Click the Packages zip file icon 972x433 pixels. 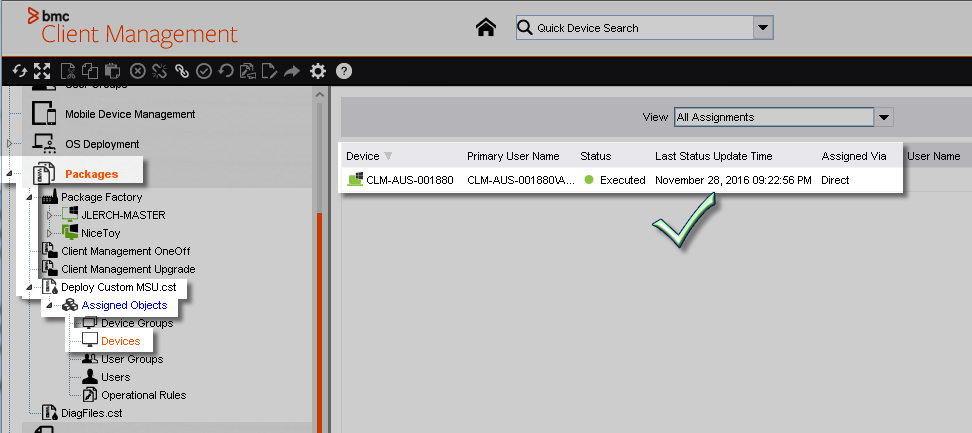coord(44,173)
